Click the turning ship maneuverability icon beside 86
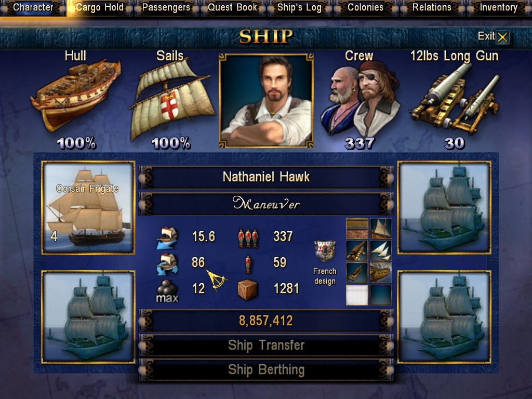Viewport: 532px width, 399px height. (167, 263)
